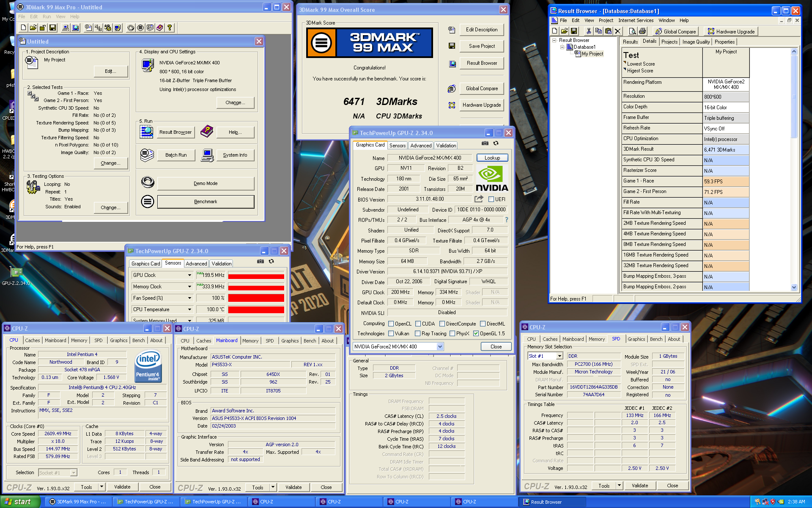This screenshot has height=508, width=812.
Task: Click the GPU-Z 2.34.0 desktop icon
Action: tap(16, 276)
